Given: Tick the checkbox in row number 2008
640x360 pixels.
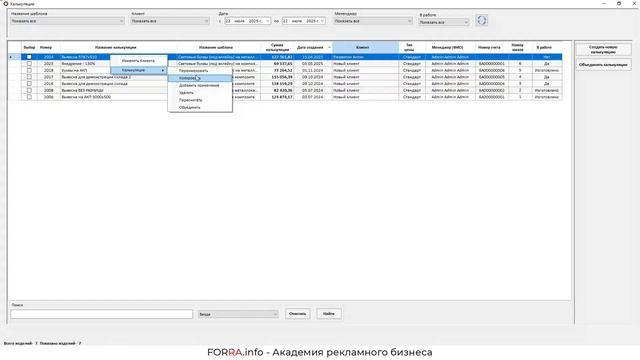Looking at the screenshot, I should point(29,90).
